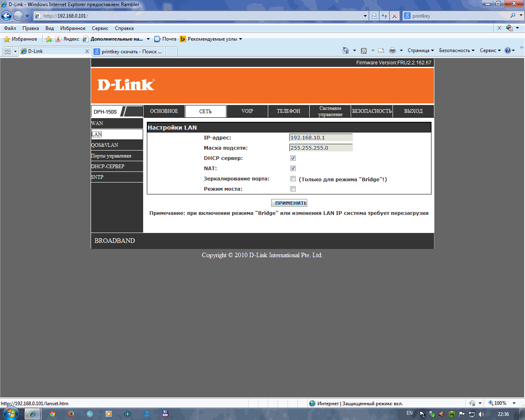Image resolution: width=525 pixels, height=420 pixels.
Task: Open the DHCP-СЕРВЕР sidebar link
Action: [108, 167]
